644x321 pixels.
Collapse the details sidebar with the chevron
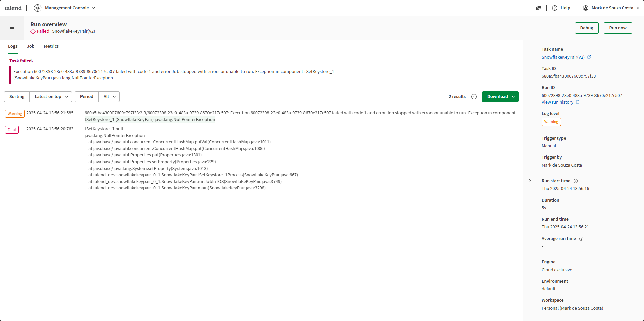click(x=529, y=181)
